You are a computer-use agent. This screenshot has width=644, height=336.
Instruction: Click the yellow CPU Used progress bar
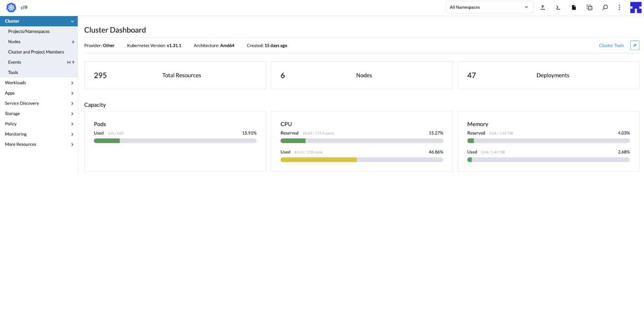point(318,160)
